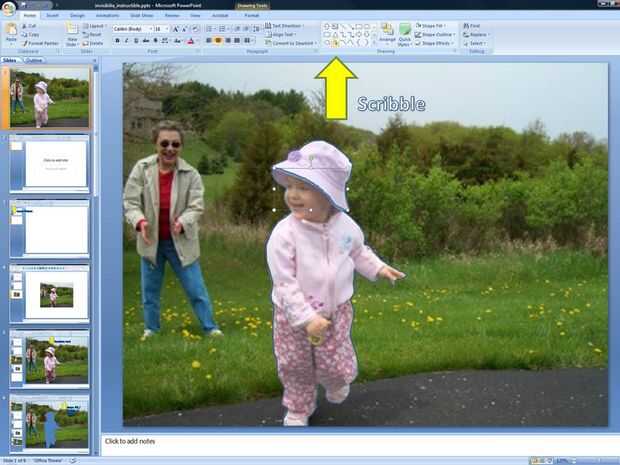620x465 pixels.
Task: Cut the selection with Cut
Action: tap(29, 26)
